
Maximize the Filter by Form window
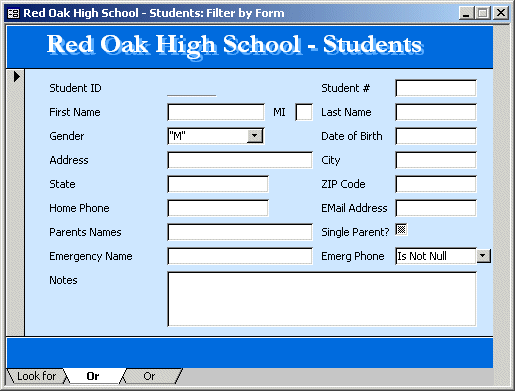pyautogui.click(x=483, y=13)
